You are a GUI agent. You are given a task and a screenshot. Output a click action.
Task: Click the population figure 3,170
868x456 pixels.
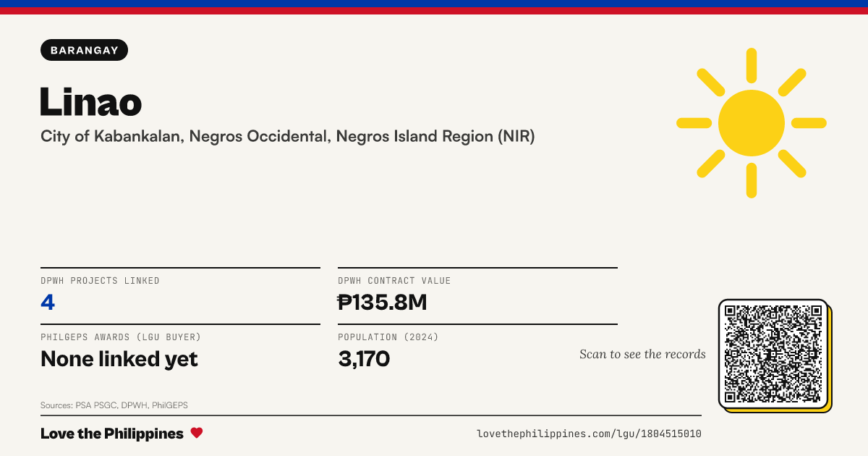click(x=364, y=358)
